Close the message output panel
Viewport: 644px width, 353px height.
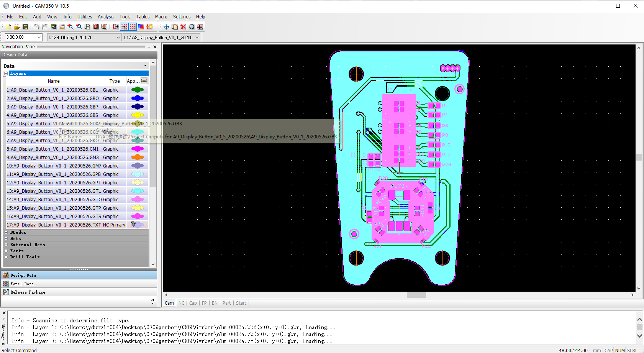4,313
